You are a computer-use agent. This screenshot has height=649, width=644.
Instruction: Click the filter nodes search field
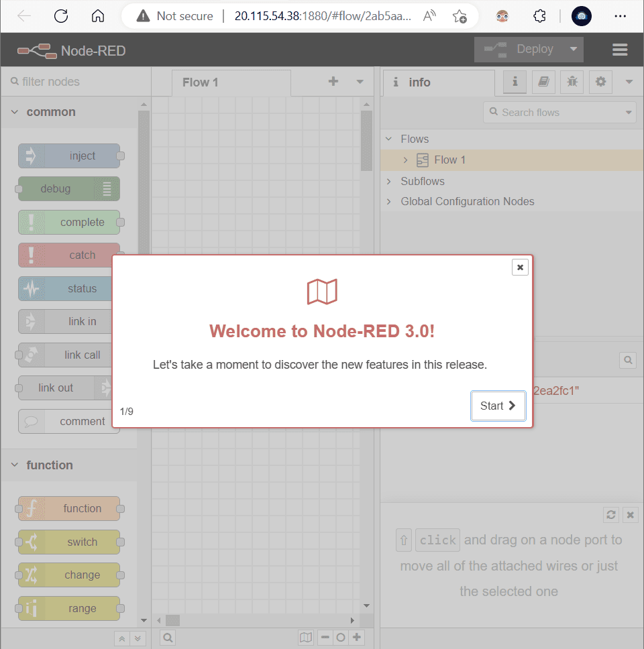76,82
